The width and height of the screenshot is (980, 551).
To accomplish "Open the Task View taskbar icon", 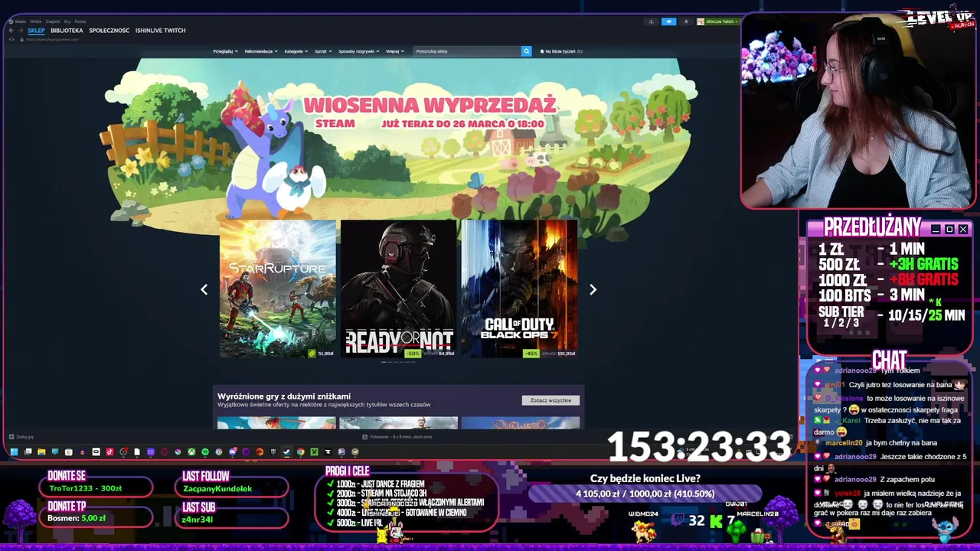I will click(x=28, y=452).
